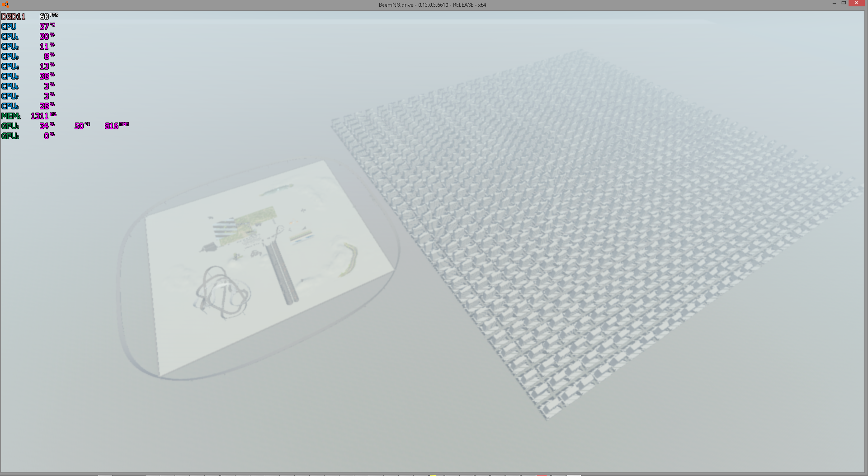Click the GPU2 0% usage reading
The width and height of the screenshot is (868, 476).
[49, 136]
